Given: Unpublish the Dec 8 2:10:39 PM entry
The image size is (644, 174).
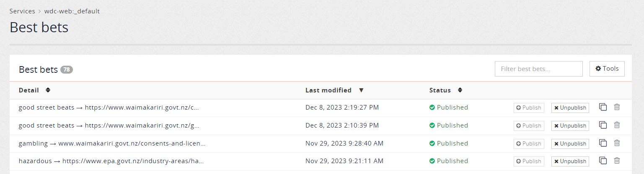Looking at the screenshot, I should pyautogui.click(x=570, y=125).
